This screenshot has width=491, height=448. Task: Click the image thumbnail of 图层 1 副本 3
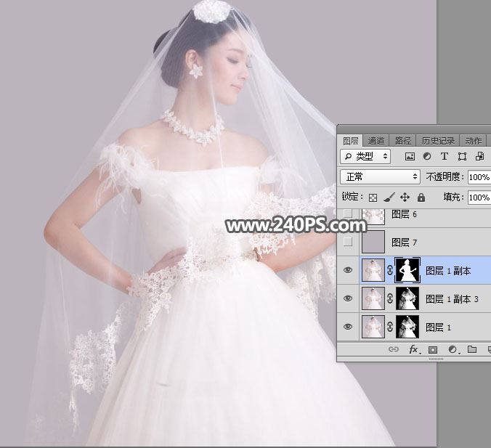click(373, 298)
